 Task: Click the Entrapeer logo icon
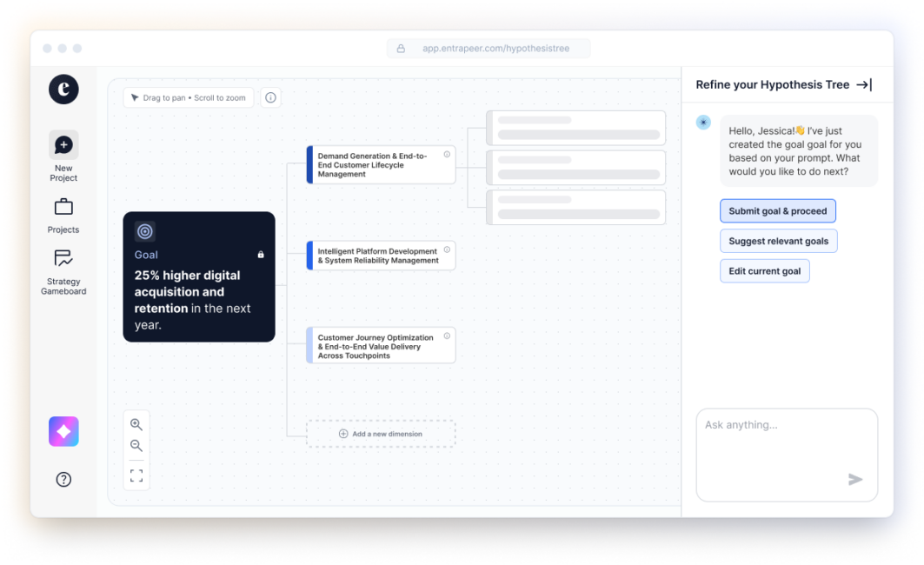tap(63, 90)
